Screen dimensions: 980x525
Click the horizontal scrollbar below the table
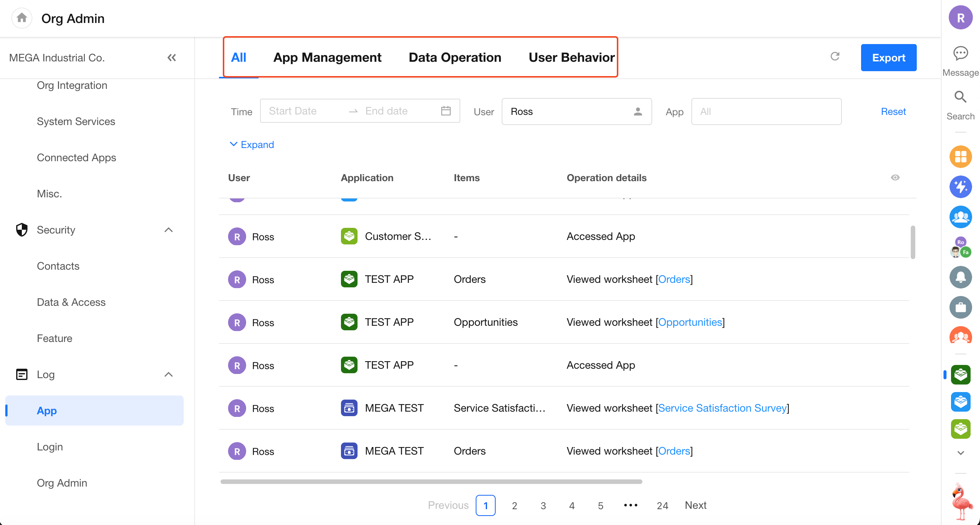(431, 482)
